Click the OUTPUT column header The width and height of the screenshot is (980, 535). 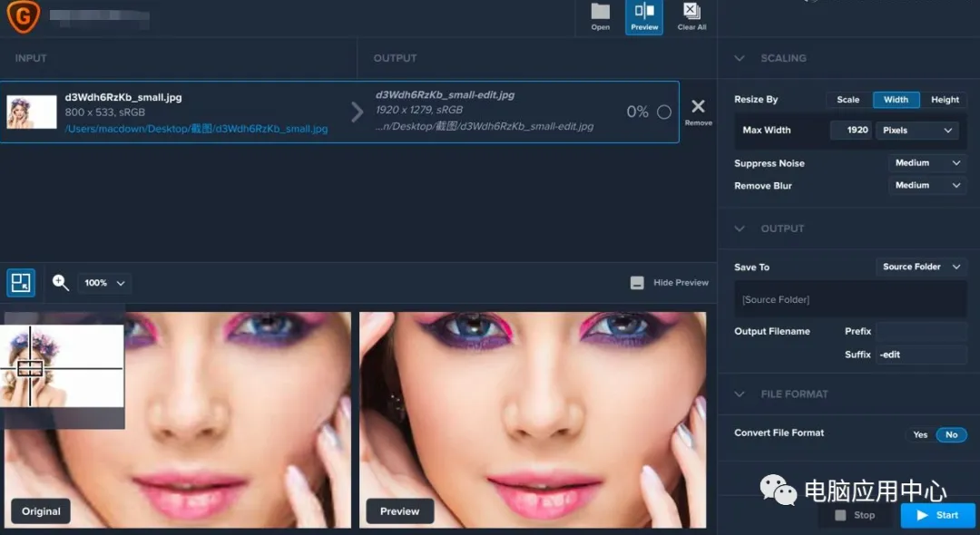[x=395, y=58]
